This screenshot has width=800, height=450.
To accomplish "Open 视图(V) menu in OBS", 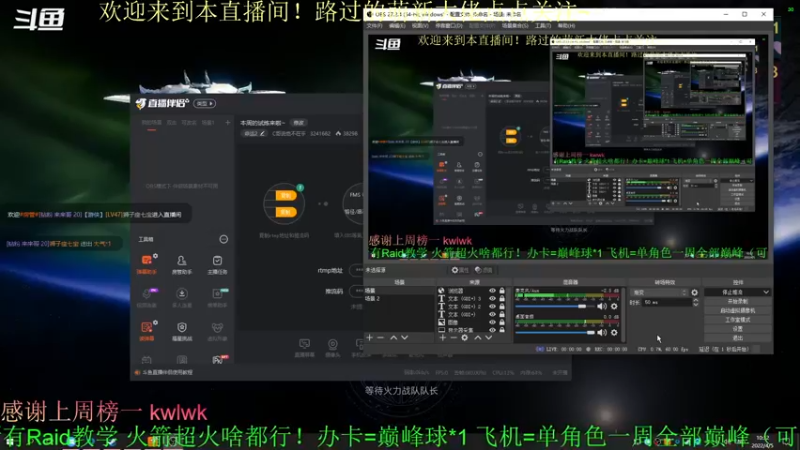I will pos(420,26).
